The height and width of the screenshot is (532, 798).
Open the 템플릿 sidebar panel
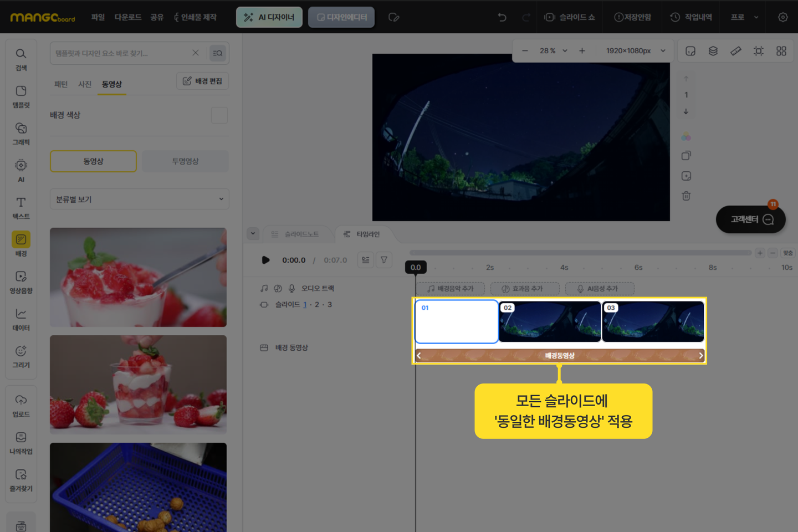[x=21, y=96]
